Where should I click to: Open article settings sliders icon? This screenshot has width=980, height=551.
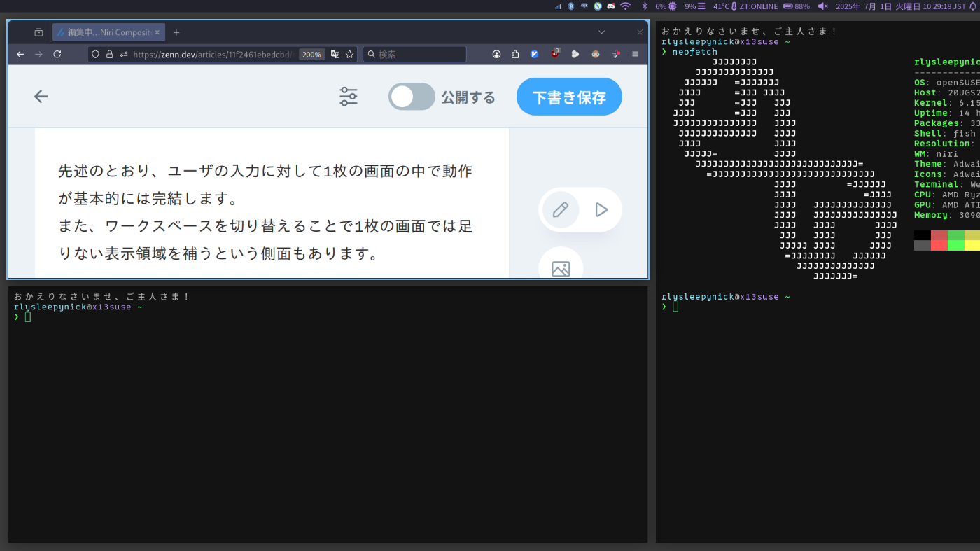[349, 97]
